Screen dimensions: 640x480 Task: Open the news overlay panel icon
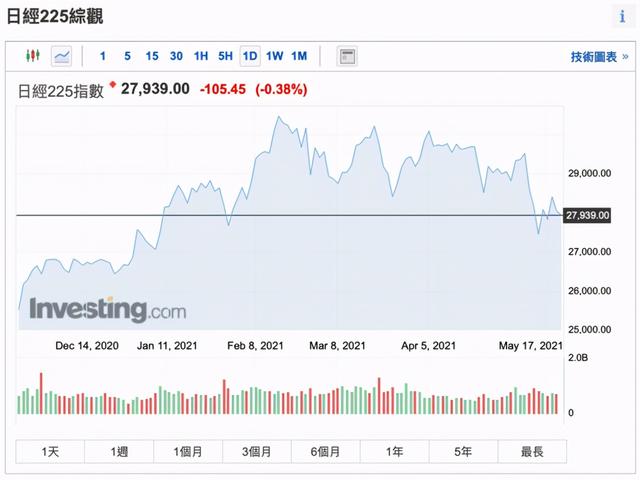pos(347,56)
